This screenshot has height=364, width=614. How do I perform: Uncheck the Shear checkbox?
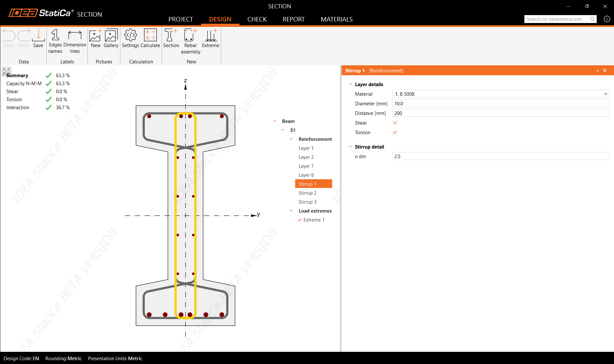coord(395,123)
